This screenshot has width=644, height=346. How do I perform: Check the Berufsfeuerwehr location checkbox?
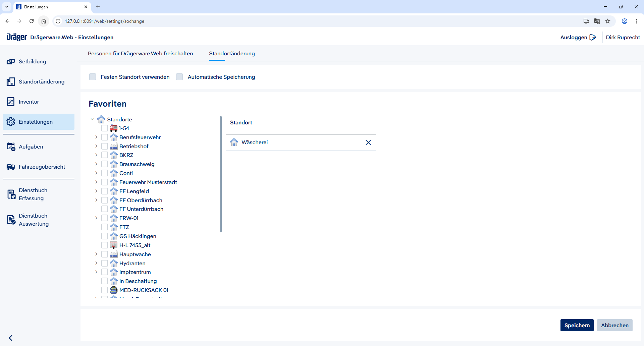pos(105,137)
